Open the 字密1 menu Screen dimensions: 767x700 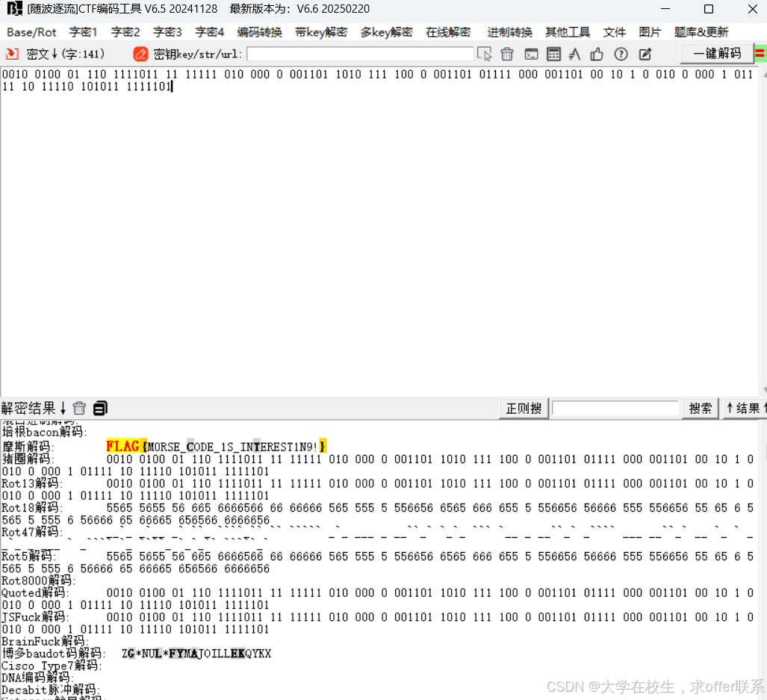click(x=83, y=32)
